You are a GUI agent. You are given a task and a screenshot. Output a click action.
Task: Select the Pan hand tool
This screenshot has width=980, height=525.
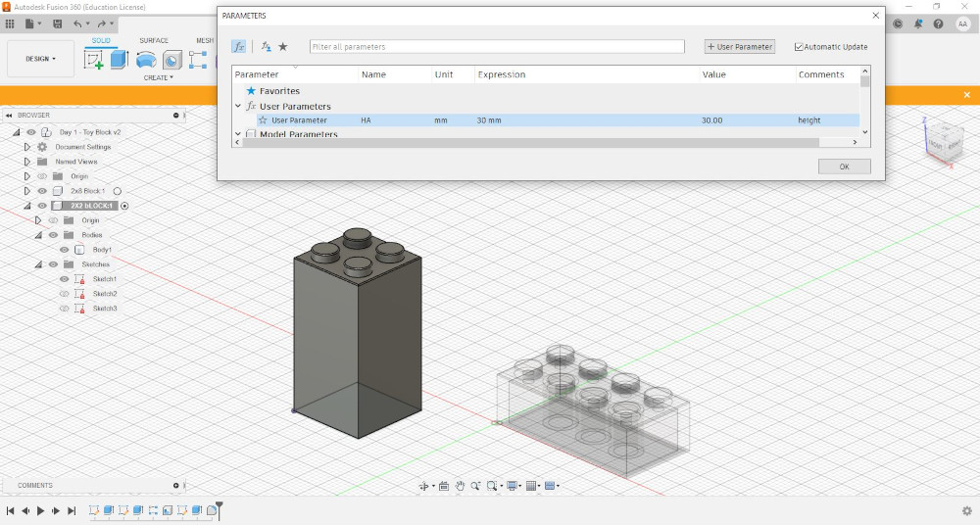click(460, 486)
